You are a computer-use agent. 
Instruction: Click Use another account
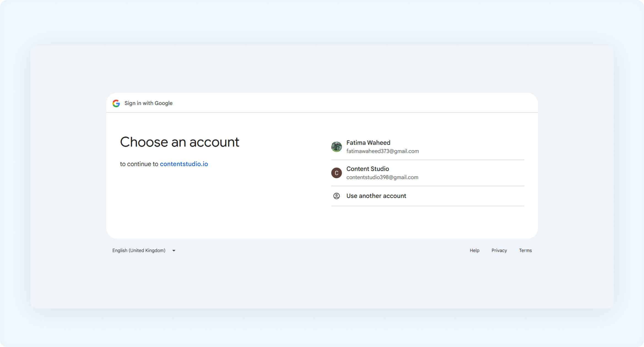427,196
